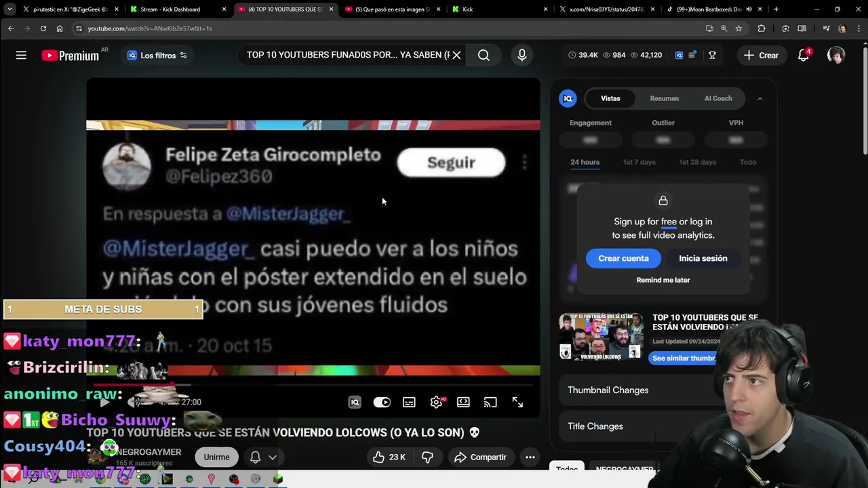Screen dimensions: 868x488
Task: Toggle subtitles in the player
Action: [409, 403]
